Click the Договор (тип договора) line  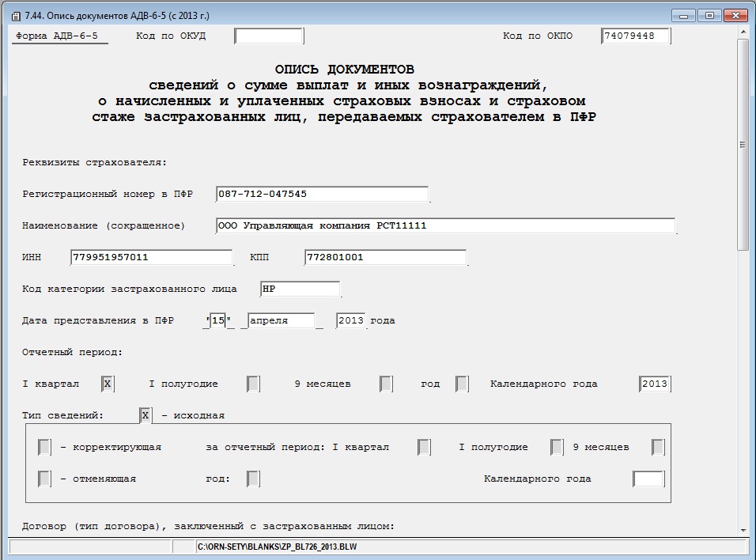208,526
